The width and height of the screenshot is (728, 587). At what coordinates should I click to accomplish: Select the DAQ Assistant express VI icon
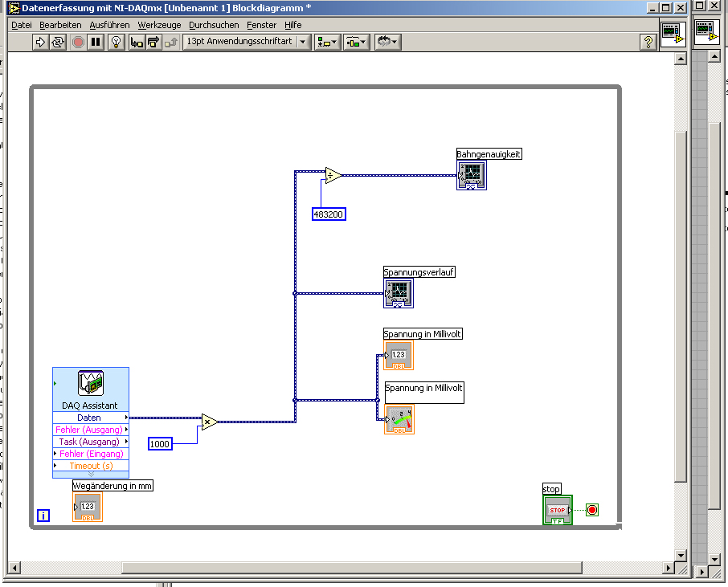(x=91, y=383)
